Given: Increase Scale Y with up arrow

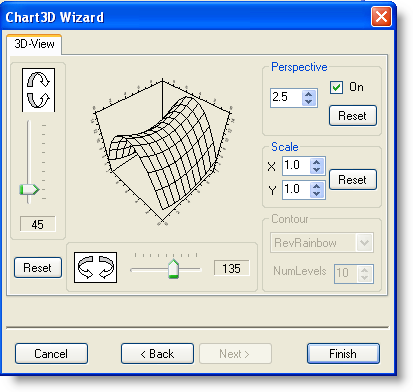Looking at the screenshot, I should [x=317, y=186].
